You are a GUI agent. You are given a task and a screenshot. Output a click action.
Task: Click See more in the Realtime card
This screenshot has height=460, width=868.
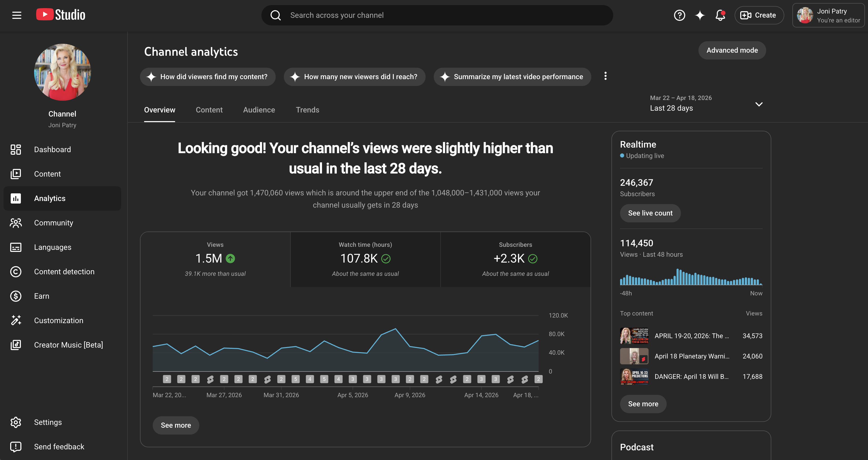pyautogui.click(x=643, y=404)
